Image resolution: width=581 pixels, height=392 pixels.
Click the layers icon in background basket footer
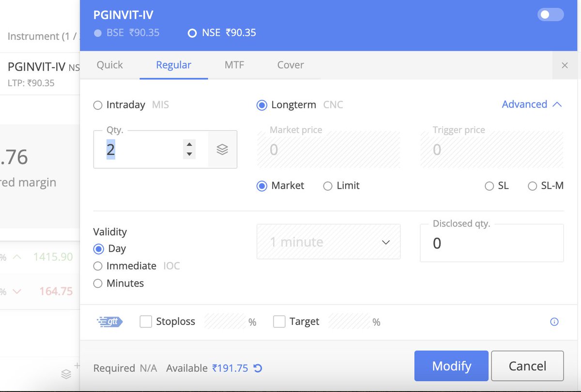pos(66,374)
